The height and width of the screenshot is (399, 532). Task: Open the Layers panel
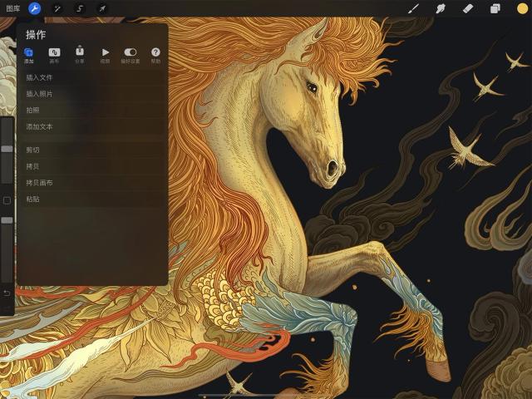pos(495,8)
